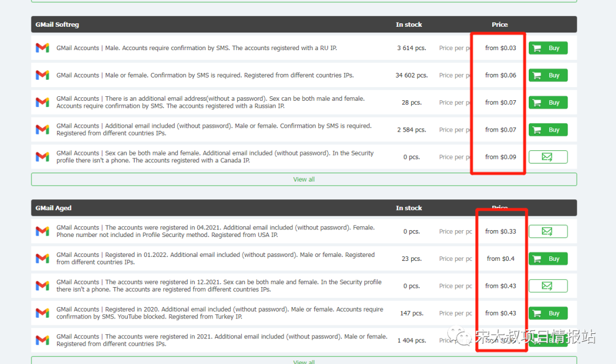Click the Gmail icon for accounts registered 04.2021
Screen dimensions: 616x364
pyautogui.click(x=42, y=231)
